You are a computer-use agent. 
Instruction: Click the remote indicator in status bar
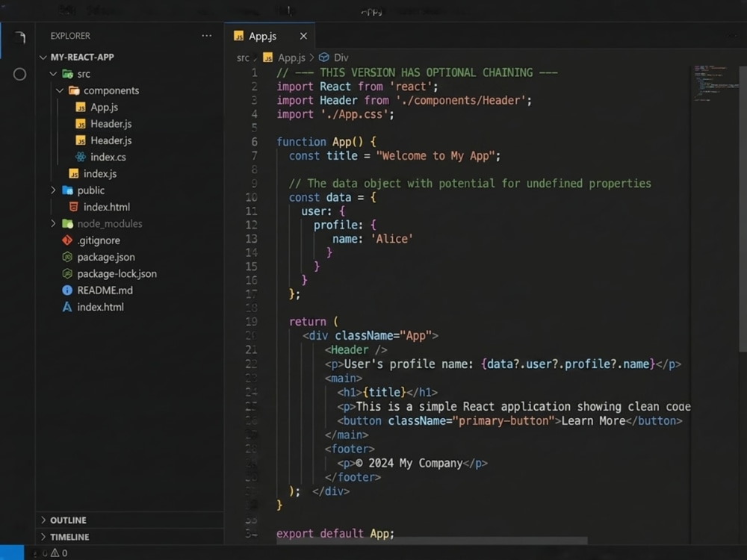click(x=11, y=553)
